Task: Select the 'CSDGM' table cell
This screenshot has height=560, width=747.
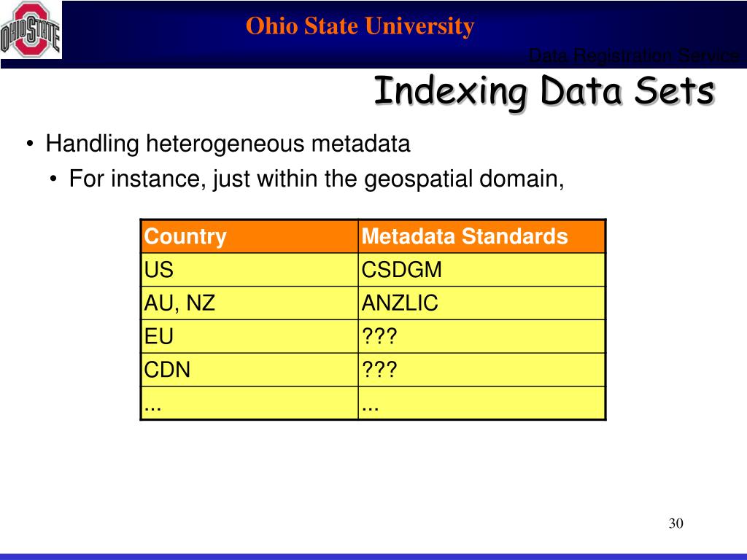Action: click(x=481, y=270)
